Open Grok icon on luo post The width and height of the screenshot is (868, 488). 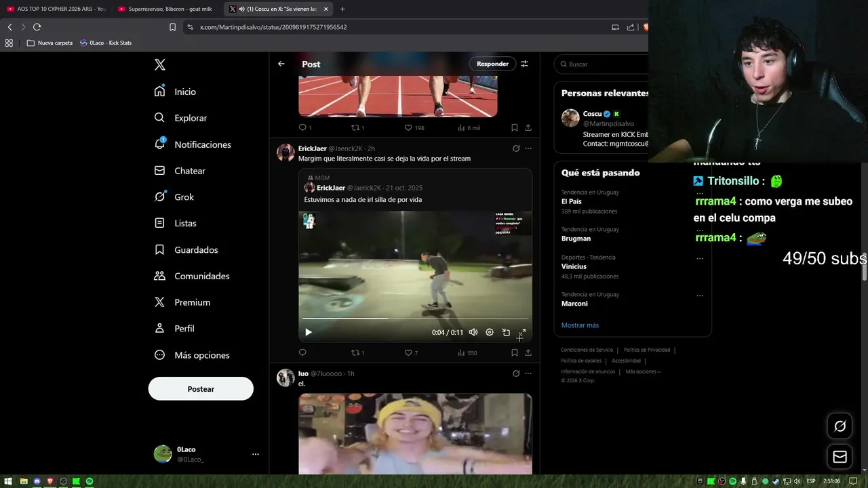(x=516, y=373)
